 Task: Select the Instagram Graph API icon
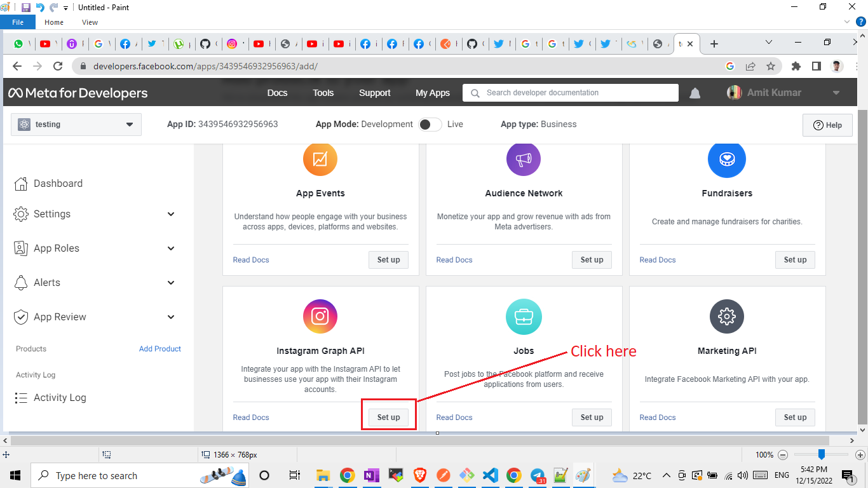(x=320, y=316)
